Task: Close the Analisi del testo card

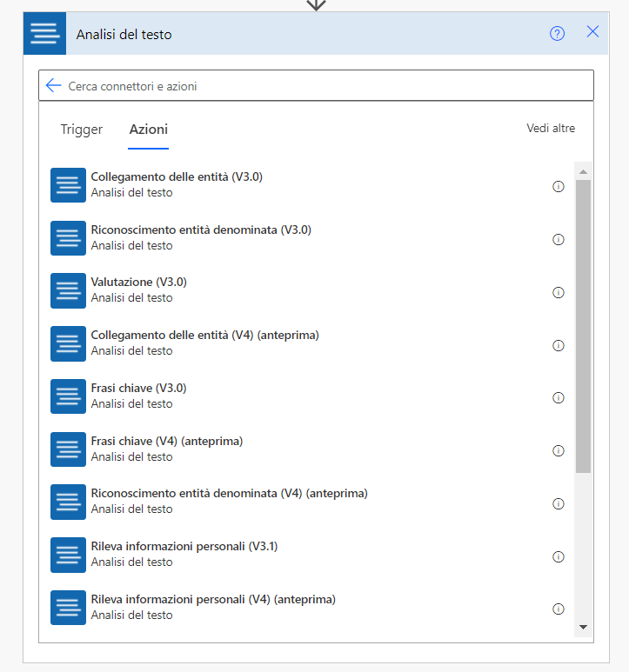Action: coord(592,31)
